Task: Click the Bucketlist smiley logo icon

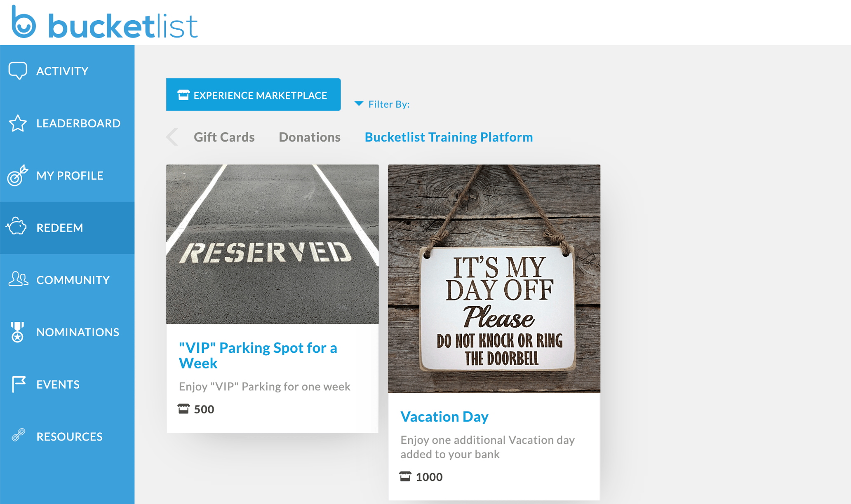Action: tap(24, 22)
